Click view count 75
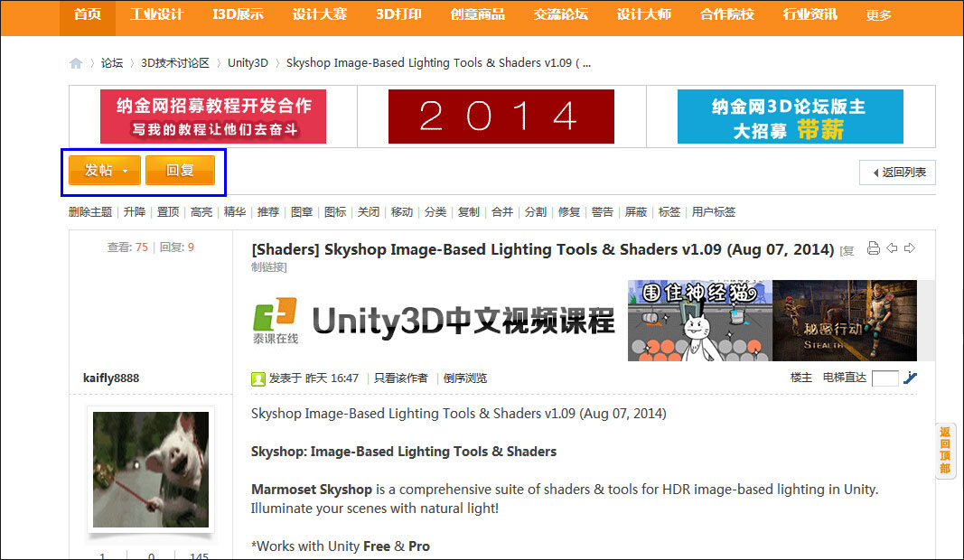964x560 pixels. pos(142,247)
